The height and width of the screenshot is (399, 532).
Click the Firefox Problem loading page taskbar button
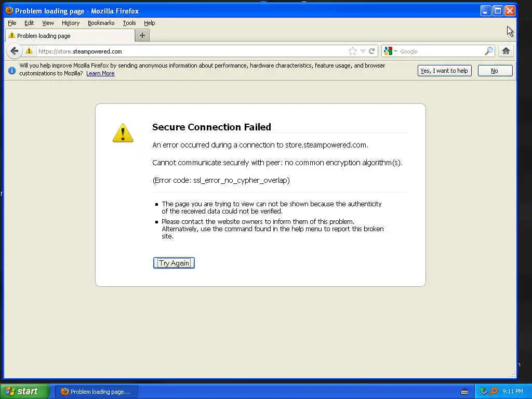96,392
